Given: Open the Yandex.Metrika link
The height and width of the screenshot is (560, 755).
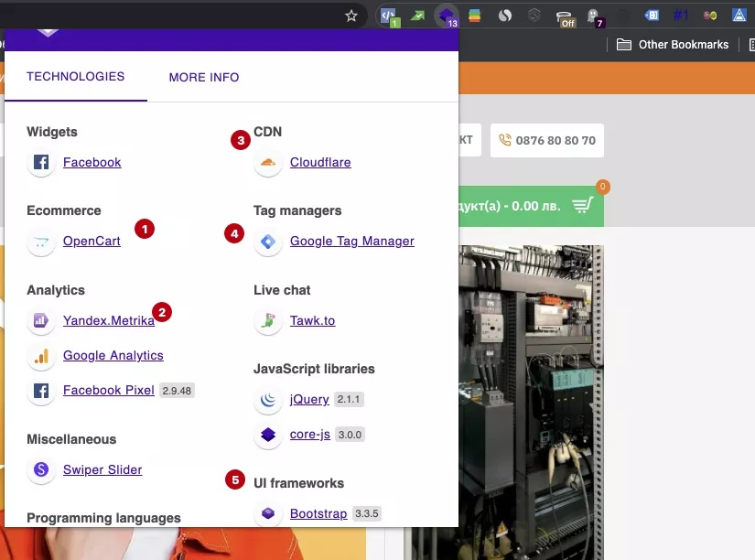Looking at the screenshot, I should click(x=109, y=320).
